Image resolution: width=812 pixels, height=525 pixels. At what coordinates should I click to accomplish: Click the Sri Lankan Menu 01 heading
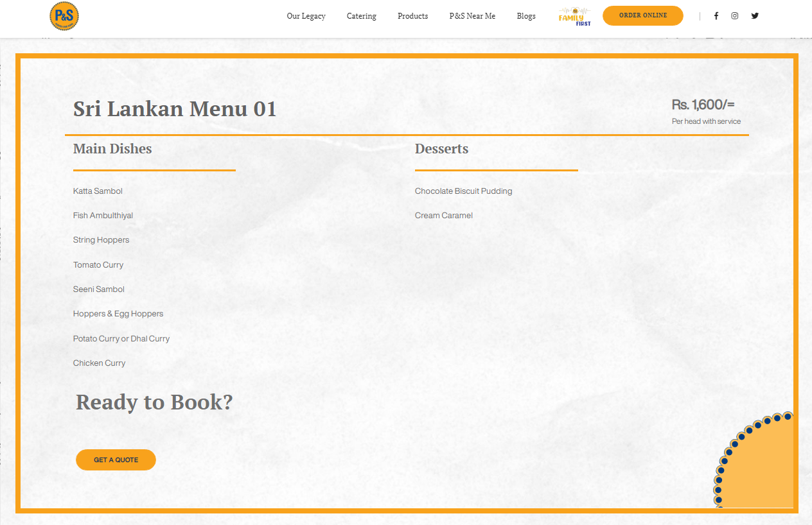[x=175, y=108]
